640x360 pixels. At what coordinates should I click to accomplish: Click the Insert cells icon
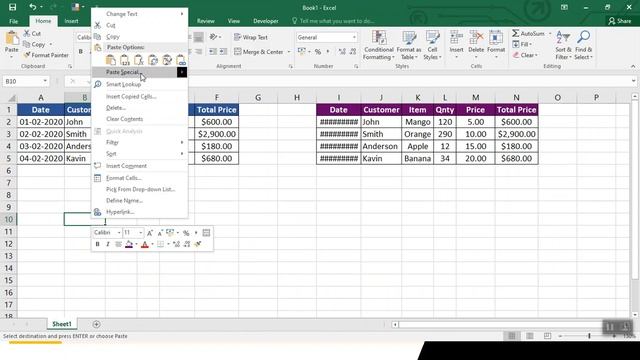pyautogui.click(x=456, y=38)
